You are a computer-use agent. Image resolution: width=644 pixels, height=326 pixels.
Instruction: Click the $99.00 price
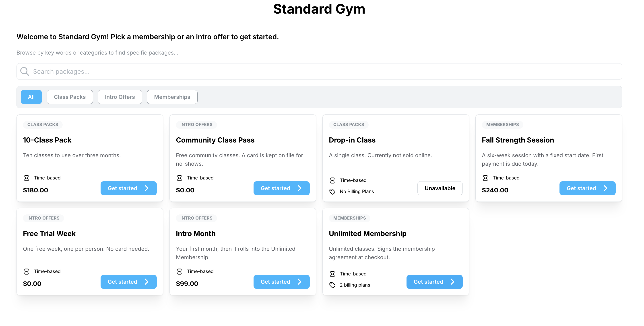187,284
